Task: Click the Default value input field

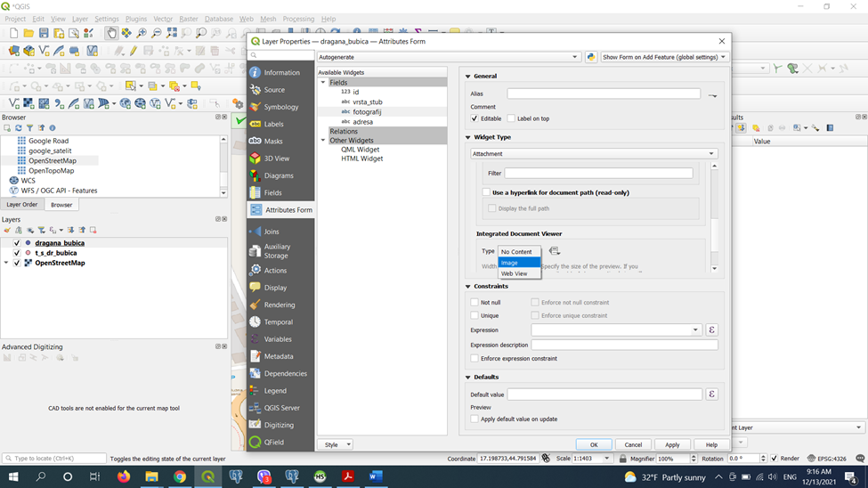Action: click(x=605, y=394)
